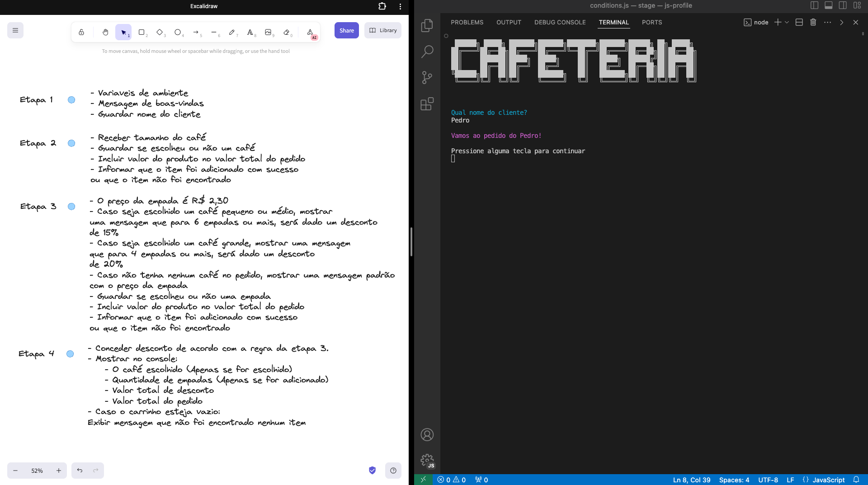Click the node terminal profile label

(x=756, y=22)
